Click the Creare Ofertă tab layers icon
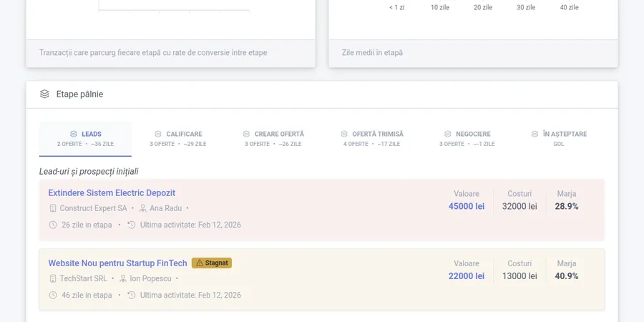This screenshot has height=322, width=644. point(246,134)
